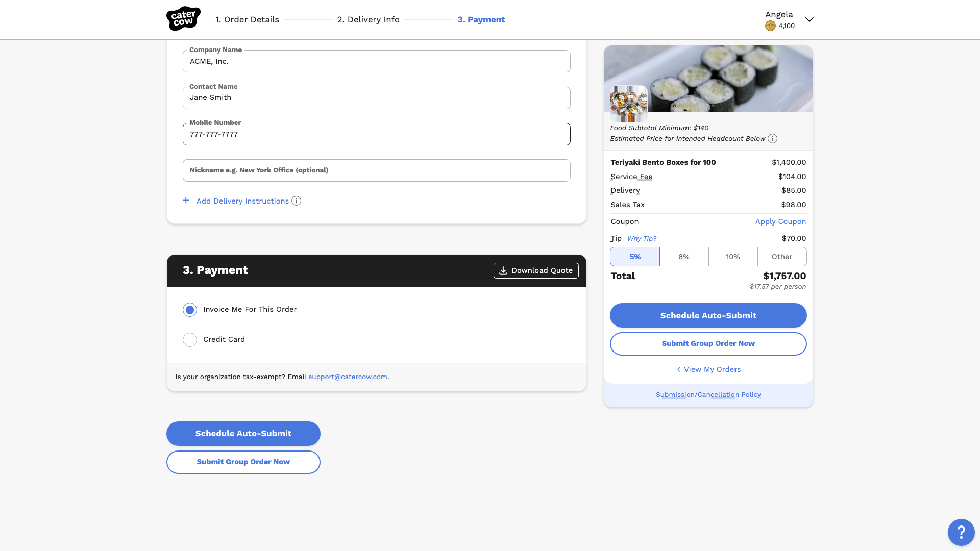Click the Service Fee label
Image resolution: width=980 pixels, height=551 pixels.
click(x=631, y=177)
